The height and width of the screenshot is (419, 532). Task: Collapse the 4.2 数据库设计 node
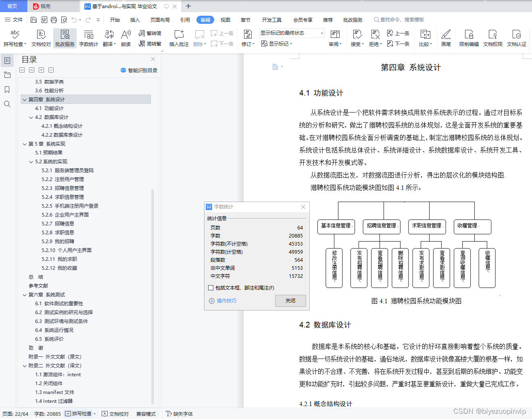[31, 117]
